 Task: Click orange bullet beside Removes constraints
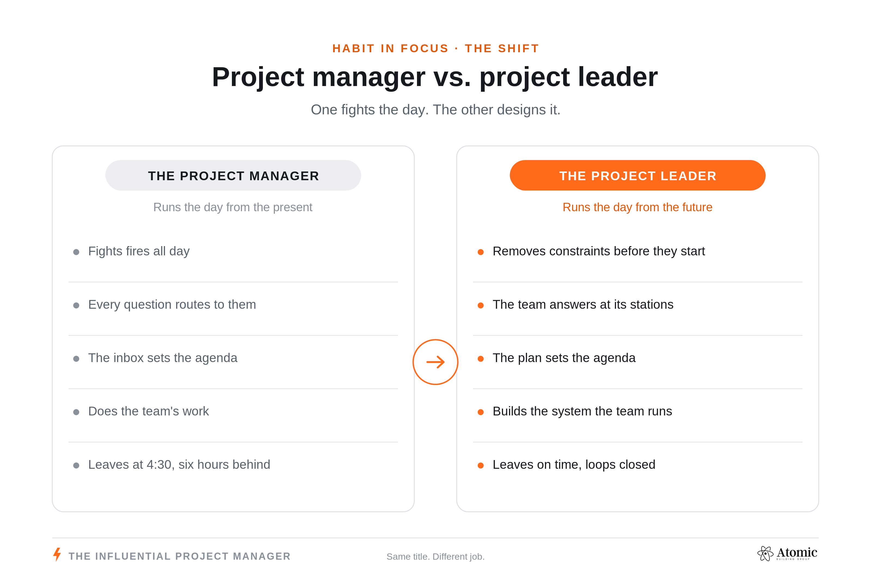[x=480, y=252]
